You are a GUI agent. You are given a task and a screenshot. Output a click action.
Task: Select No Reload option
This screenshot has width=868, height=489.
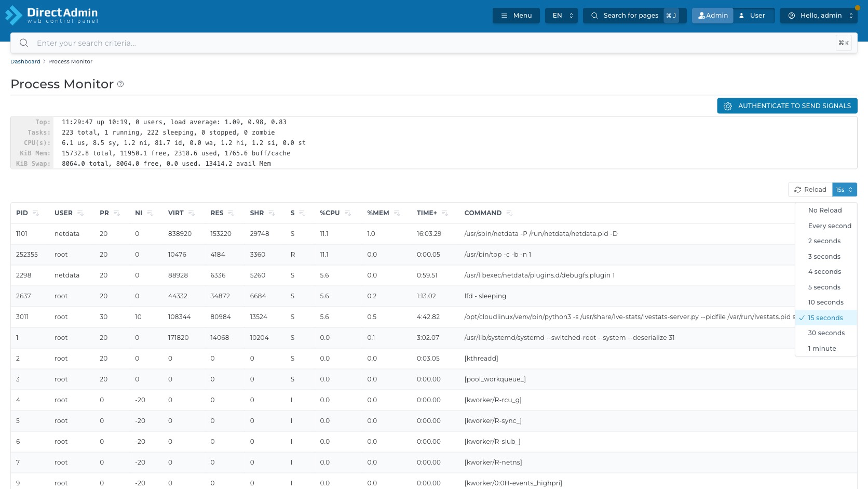pyautogui.click(x=825, y=210)
